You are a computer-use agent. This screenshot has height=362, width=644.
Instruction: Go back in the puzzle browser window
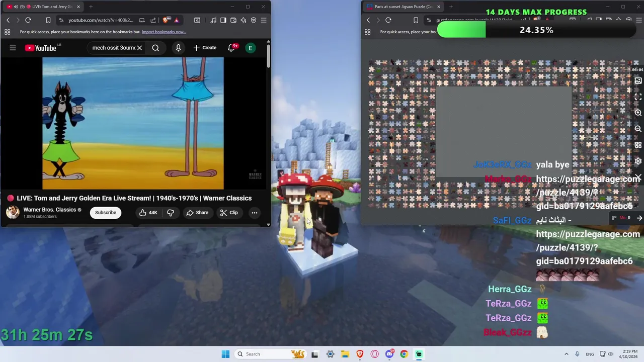point(368,20)
